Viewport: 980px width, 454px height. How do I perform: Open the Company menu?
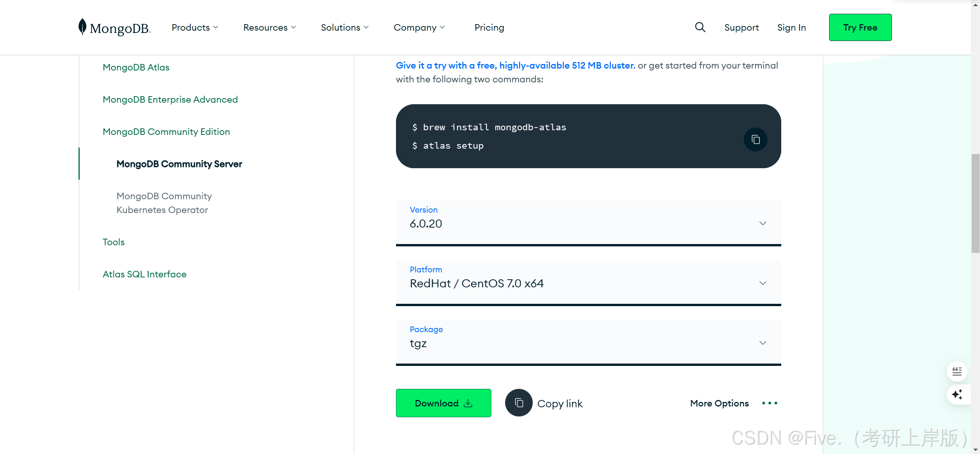(419, 28)
